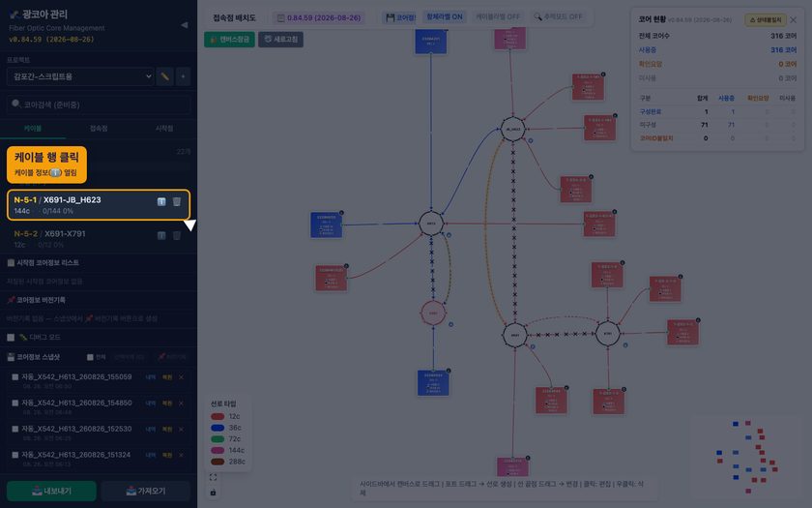Open the 감포간-스크립트용 project dropdown
812x508 pixels.
click(80, 76)
